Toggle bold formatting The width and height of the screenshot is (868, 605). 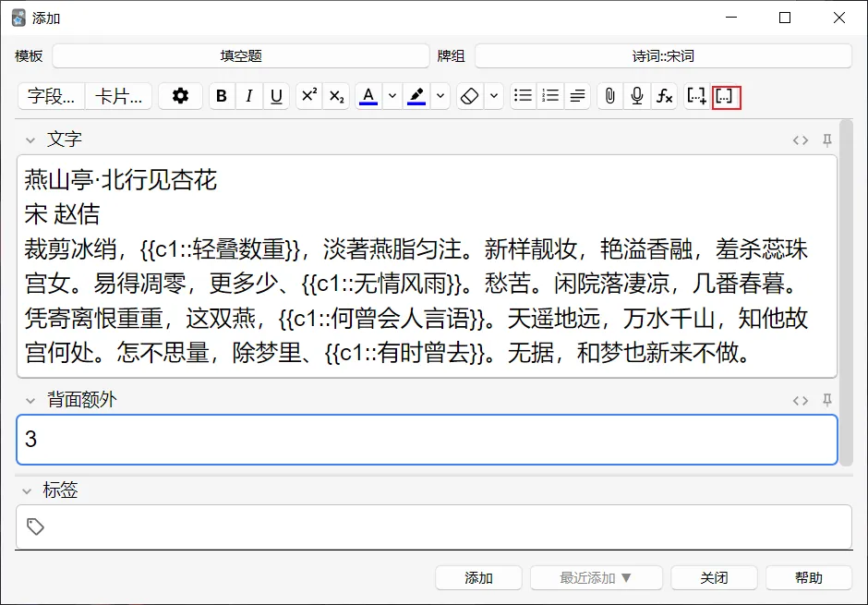222,95
